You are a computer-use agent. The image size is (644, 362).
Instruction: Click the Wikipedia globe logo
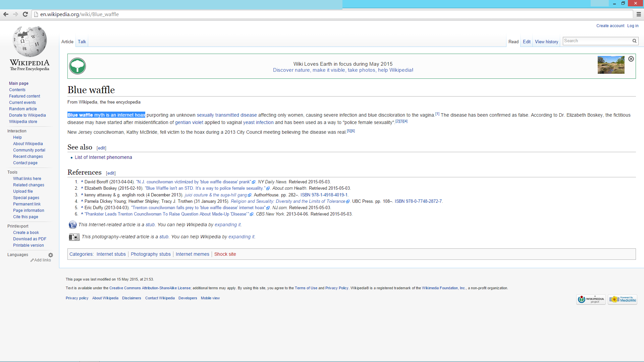point(30,42)
